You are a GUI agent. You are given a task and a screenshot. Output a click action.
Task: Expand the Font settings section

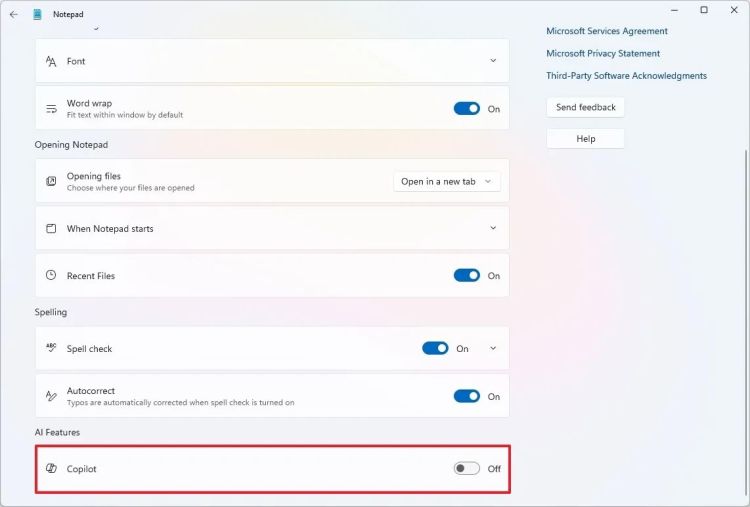[x=493, y=61]
